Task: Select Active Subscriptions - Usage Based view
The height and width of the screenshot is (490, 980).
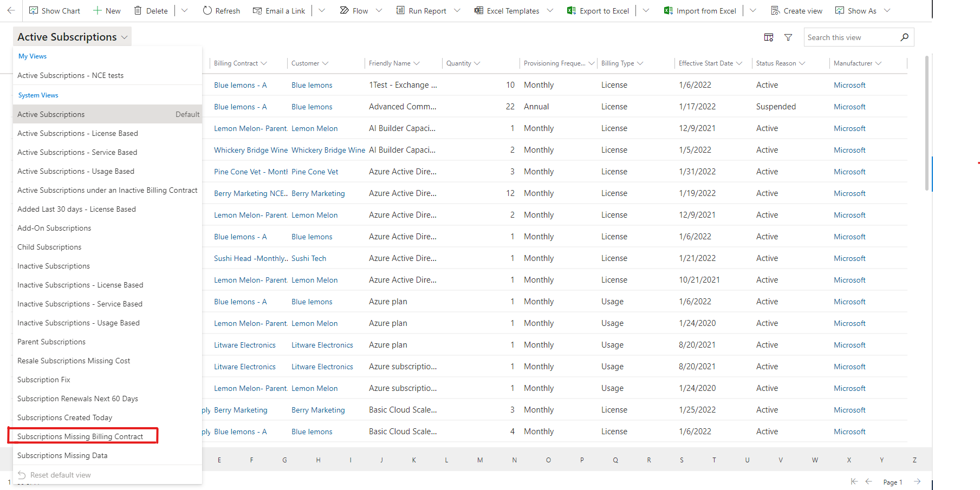Action: 107,171
